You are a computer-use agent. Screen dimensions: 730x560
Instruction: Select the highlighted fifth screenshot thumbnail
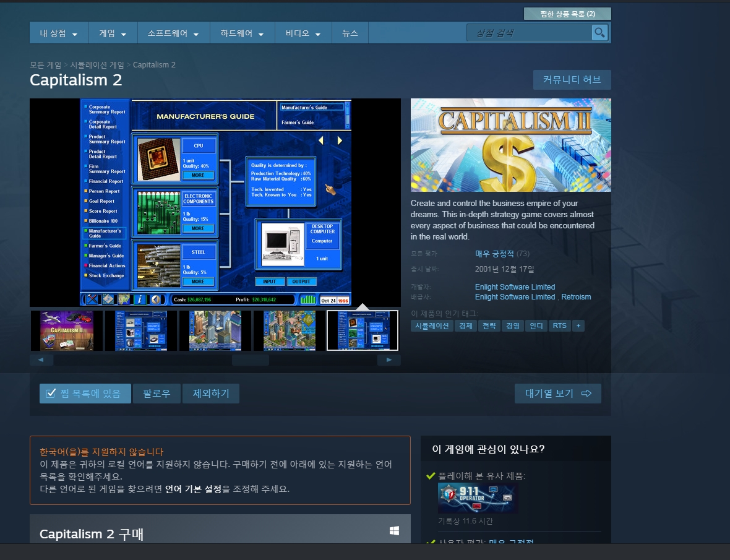tap(363, 330)
